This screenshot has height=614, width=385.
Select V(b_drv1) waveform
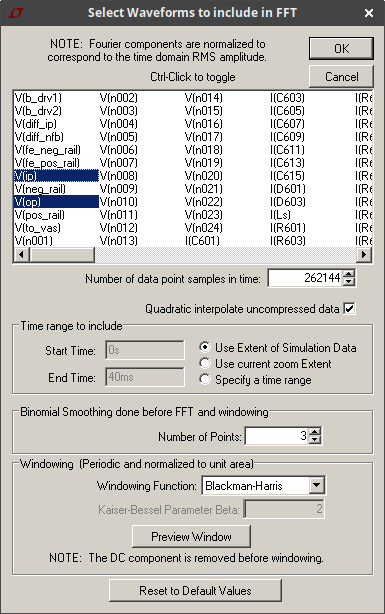coord(38,98)
